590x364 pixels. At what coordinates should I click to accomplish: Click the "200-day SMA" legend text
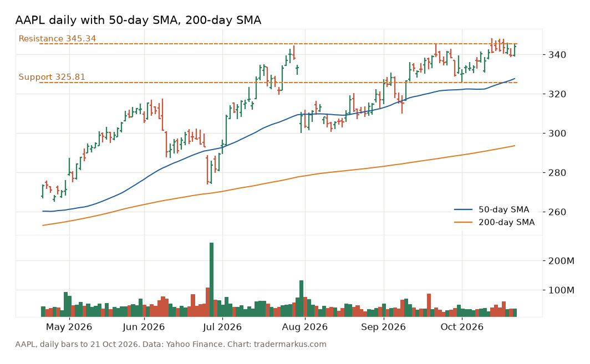click(506, 222)
